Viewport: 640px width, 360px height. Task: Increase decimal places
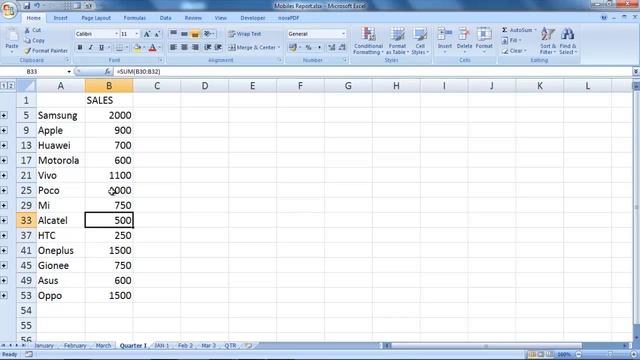332,48
